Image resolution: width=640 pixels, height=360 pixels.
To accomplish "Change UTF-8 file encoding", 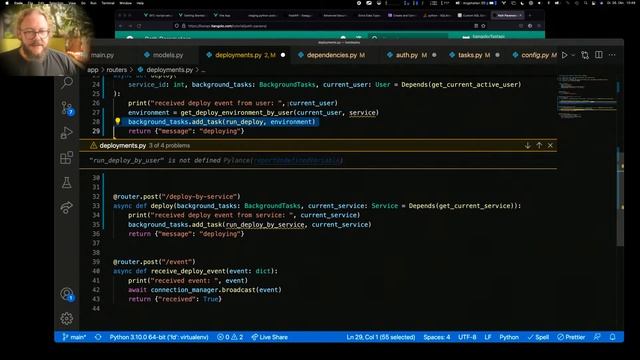I will click(467, 337).
